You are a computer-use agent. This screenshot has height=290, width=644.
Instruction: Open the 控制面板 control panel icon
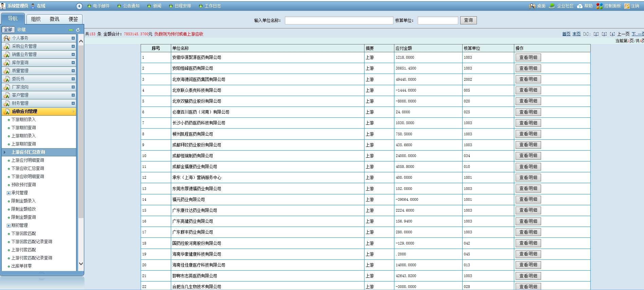coord(600,6)
